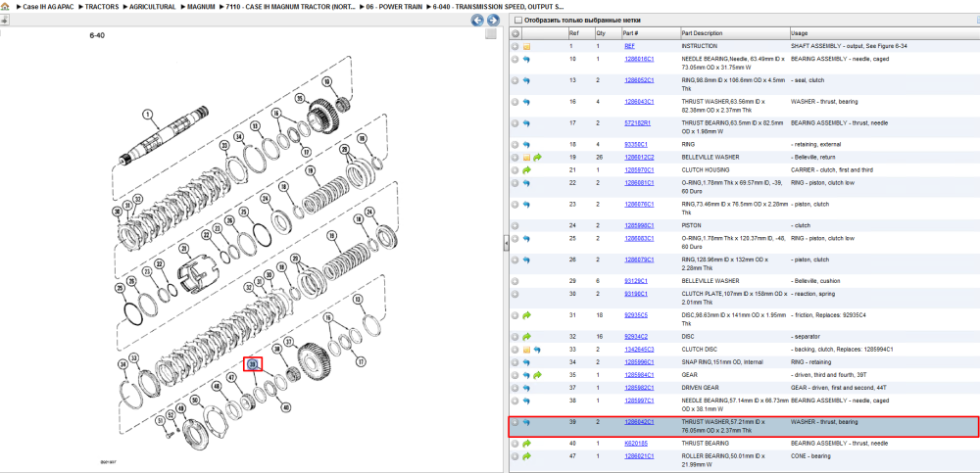Click the green arrow icon for ROLLER BEARING Ref 47
The width and height of the screenshot is (980, 473).
tap(526, 456)
